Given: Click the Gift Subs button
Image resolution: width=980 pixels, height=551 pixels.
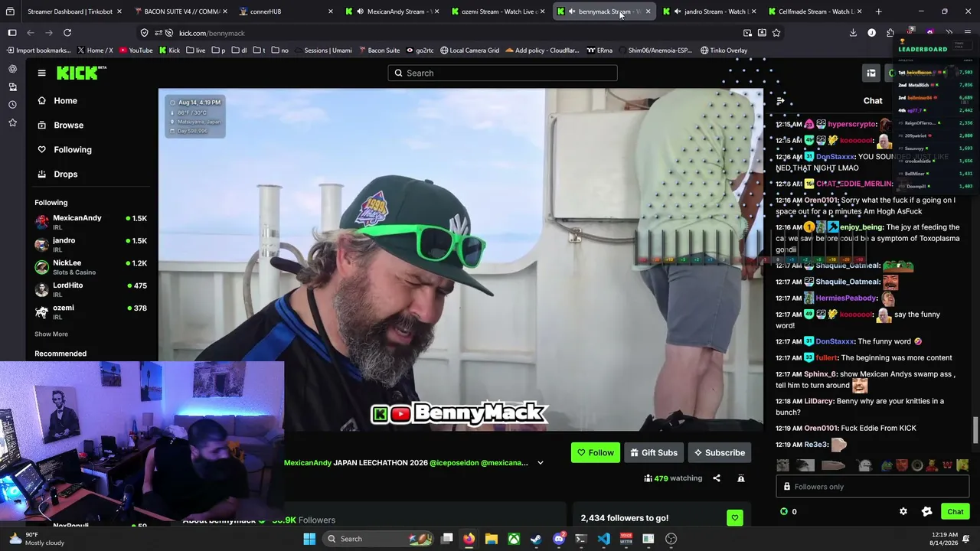Looking at the screenshot, I should [653, 452].
